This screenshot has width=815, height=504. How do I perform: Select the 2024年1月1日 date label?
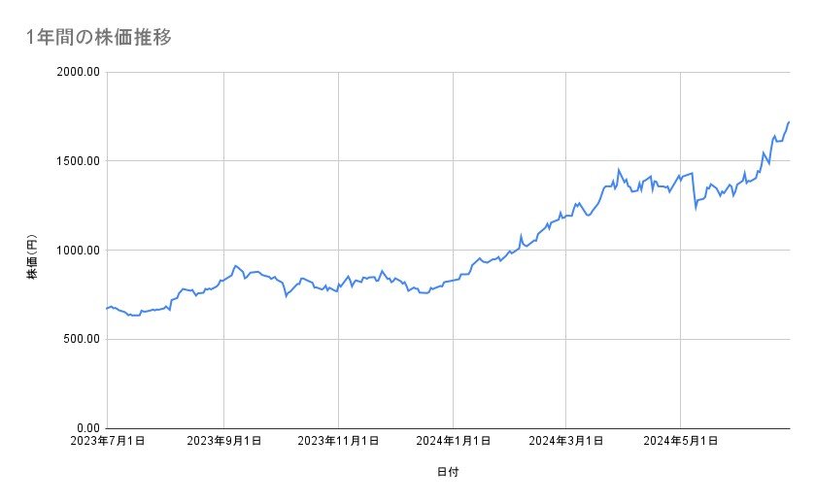click(x=453, y=442)
